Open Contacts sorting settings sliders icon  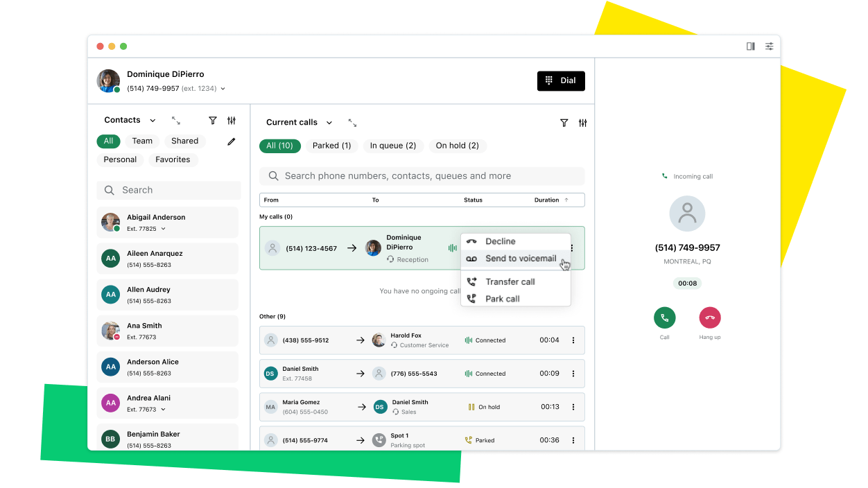(232, 120)
